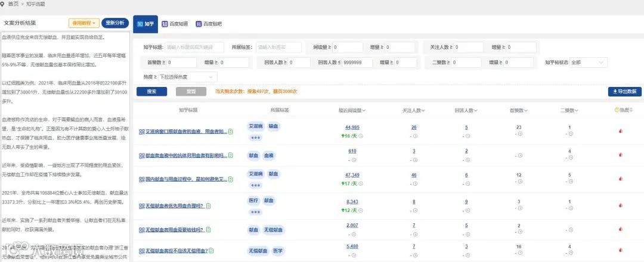Click clock history icon beside ↑16/天
The image size is (644, 262).
[x=361, y=136]
